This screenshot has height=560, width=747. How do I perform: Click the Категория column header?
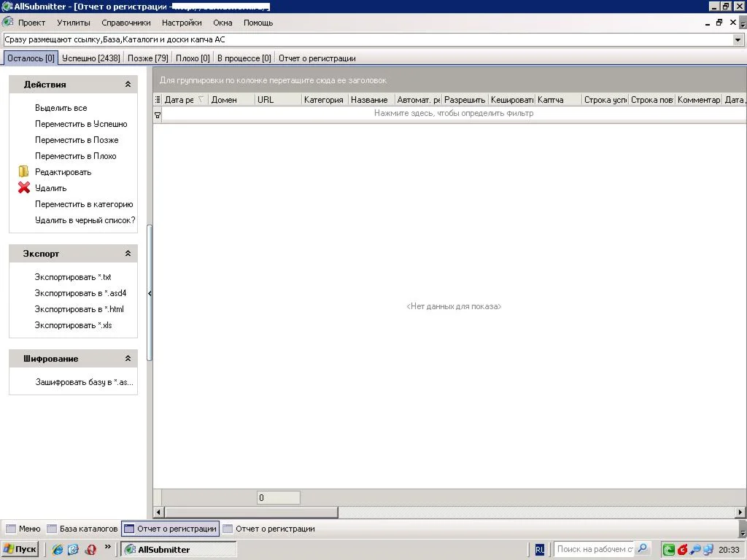325,99
